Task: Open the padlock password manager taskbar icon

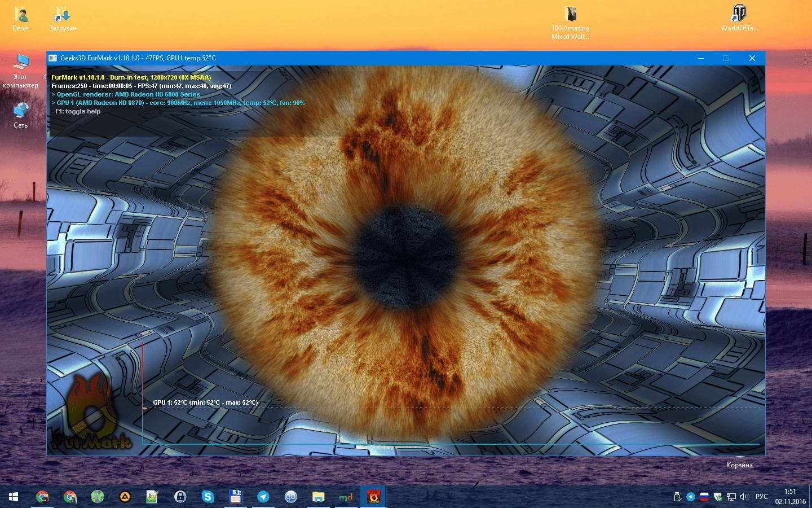Action: (x=180, y=497)
